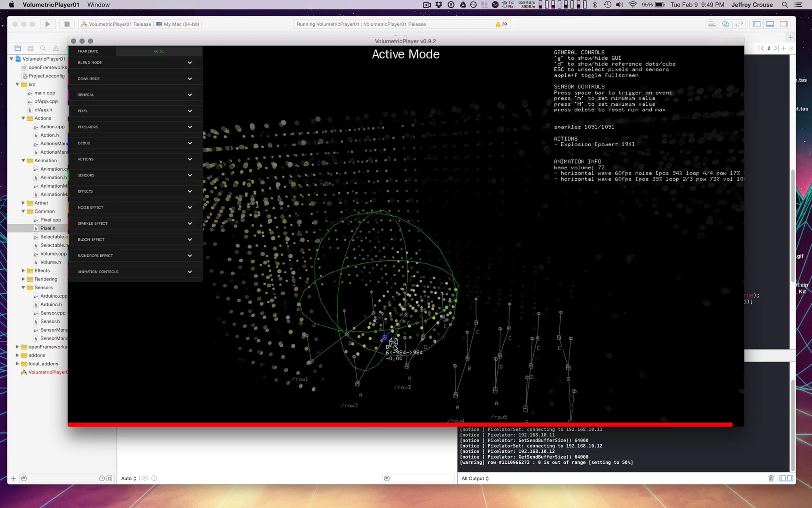Toggle the Xcode navigator pane

click(x=757, y=24)
